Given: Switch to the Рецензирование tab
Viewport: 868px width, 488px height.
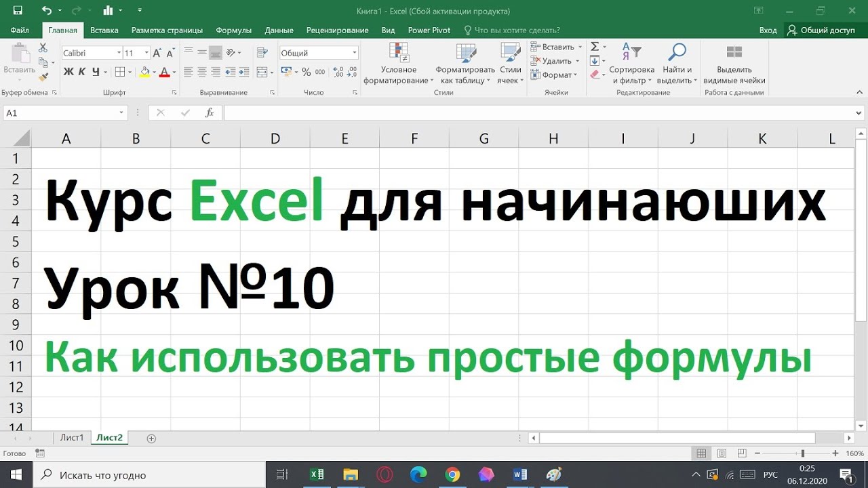Looking at the screenshot, I should tap(338, 30).
